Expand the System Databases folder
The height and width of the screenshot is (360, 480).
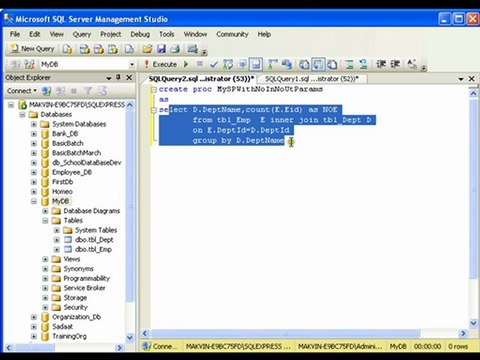click(34, 124)
